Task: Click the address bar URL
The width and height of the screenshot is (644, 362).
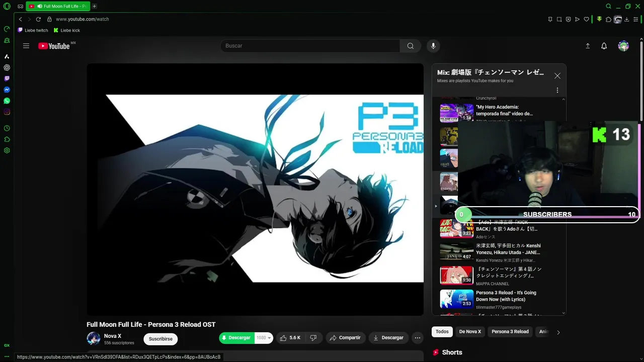Action: 83,19
